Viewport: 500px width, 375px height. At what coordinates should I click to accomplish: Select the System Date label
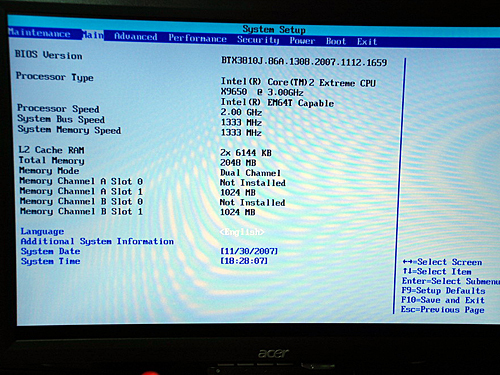pyautogui.click(x=50, y=251)
